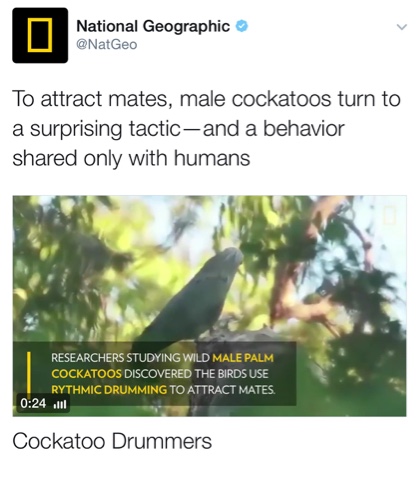Click the yellow vertical bar beside caption
This screenshot has width=420, height=480.
29,373
